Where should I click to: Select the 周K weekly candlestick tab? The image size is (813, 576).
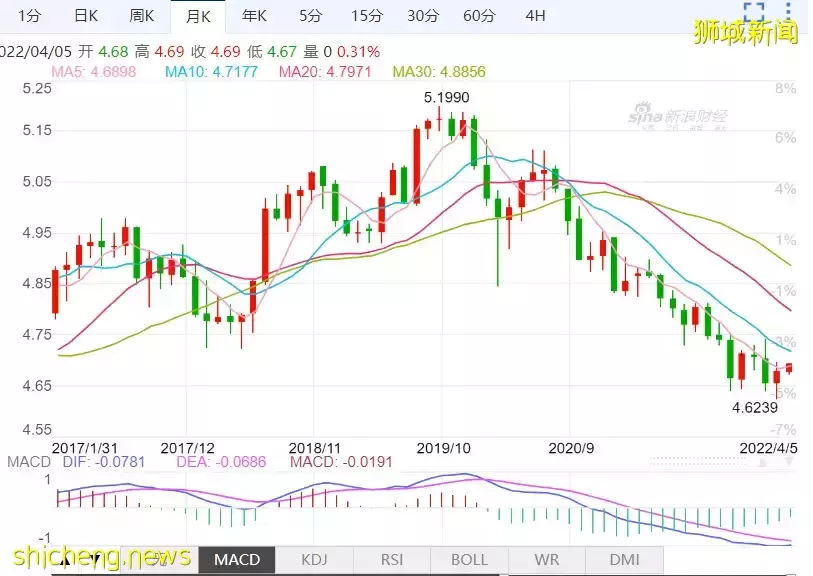pos(142,15)
